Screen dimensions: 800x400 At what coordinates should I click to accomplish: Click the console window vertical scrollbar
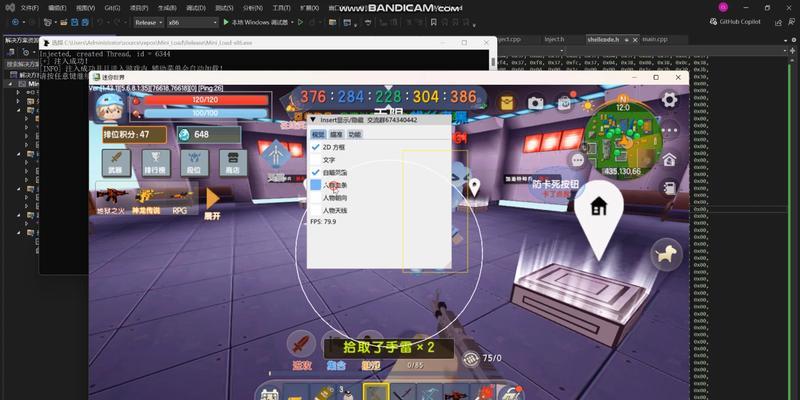click(x=493, y=61)
